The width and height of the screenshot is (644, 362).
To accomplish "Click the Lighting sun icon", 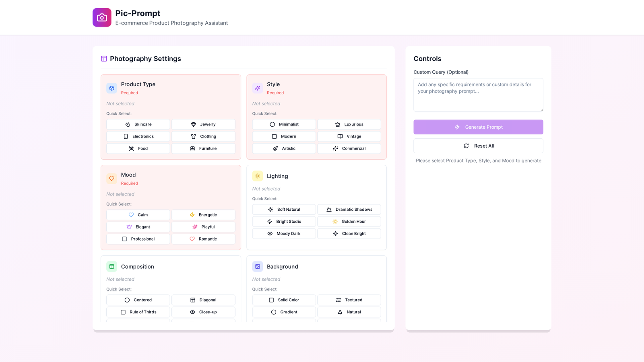I will coord(258,176).
